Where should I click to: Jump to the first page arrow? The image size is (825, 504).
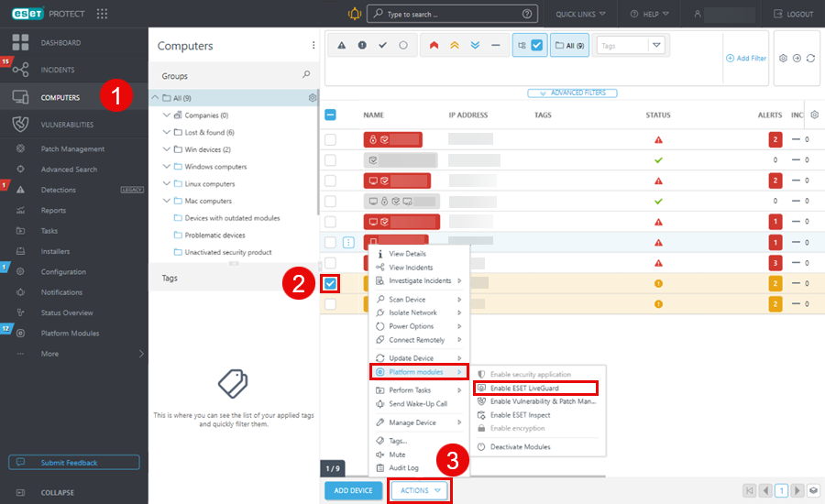[749, 490]
